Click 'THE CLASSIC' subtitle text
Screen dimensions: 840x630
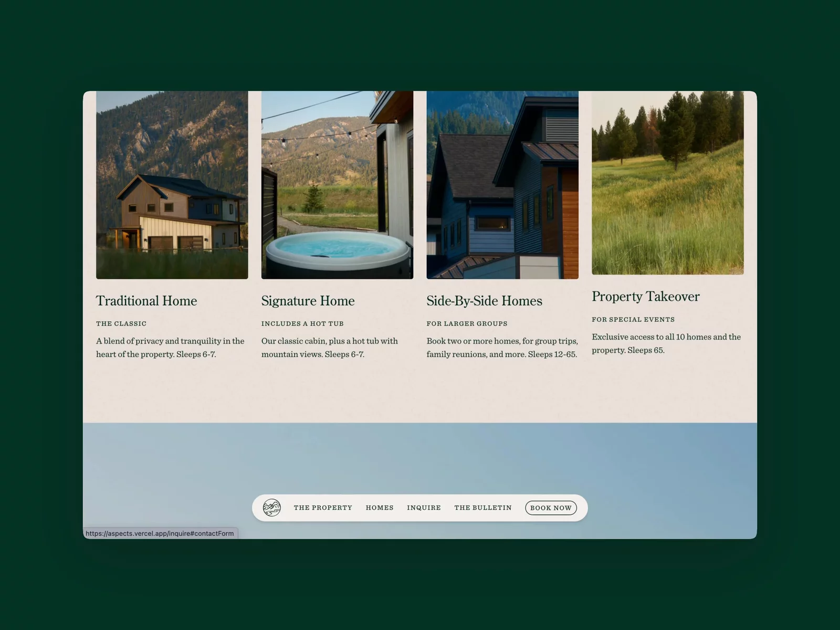pyautogui.click(x=121, y=323)
